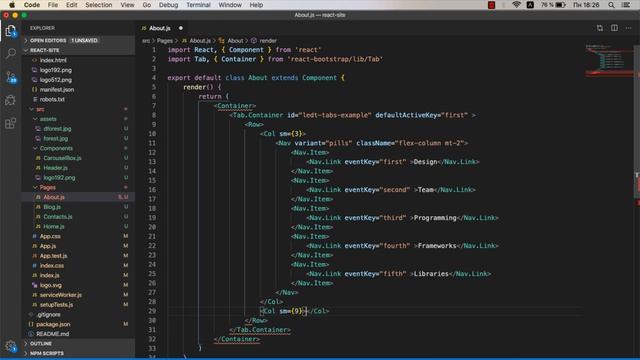Open the Apple menu
Viewport: 640px width, 360px height.
(12, 5)
